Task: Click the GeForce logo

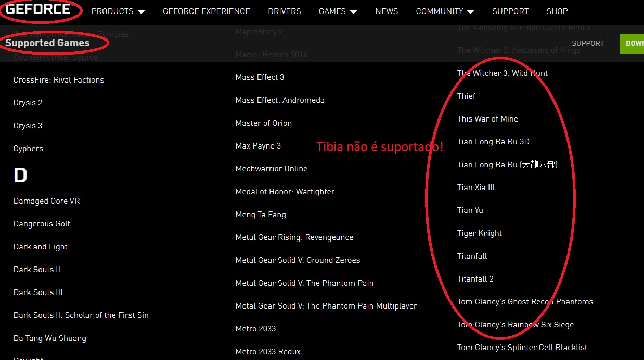Action: click(38, 10)
